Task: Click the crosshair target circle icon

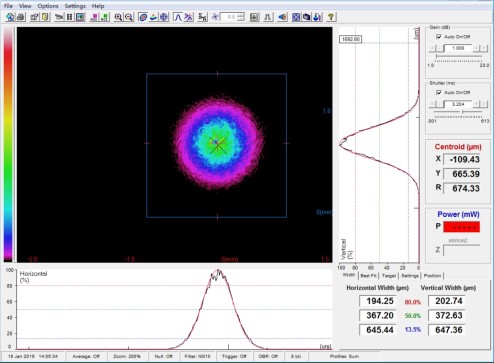Action: coord(164,17)
